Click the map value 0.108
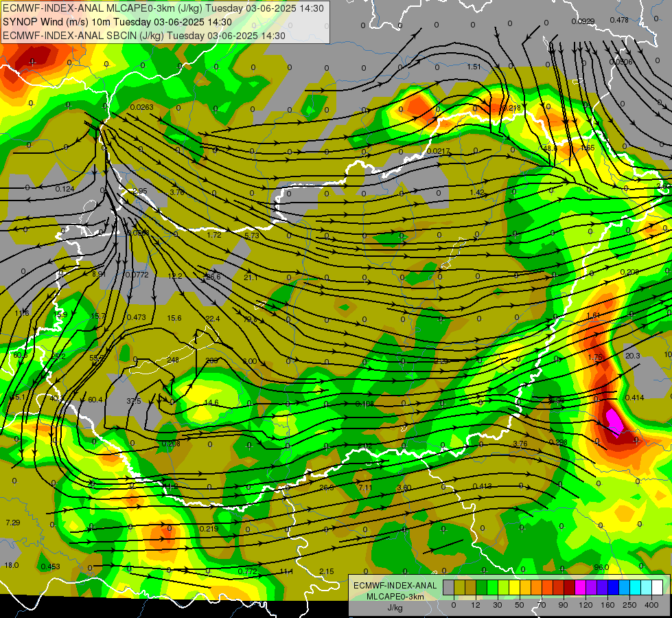 pyautogui.click(x=364, y=404)
